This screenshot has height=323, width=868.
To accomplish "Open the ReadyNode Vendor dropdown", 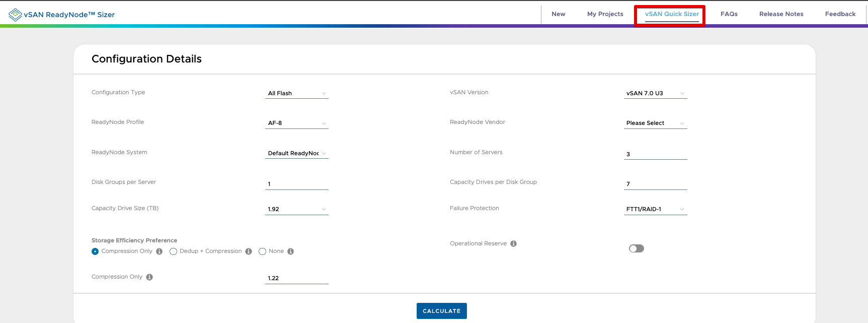I will tap(655, 123).
